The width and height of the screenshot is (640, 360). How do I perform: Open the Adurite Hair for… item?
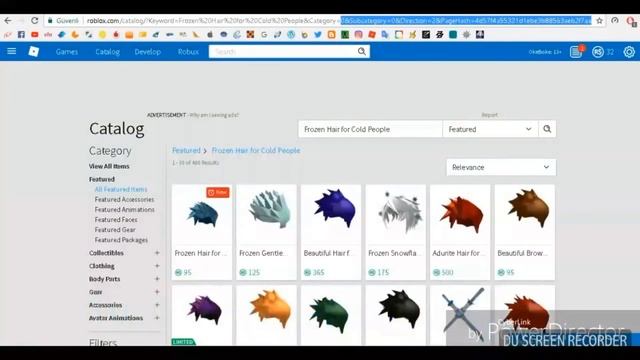[460, 232]
